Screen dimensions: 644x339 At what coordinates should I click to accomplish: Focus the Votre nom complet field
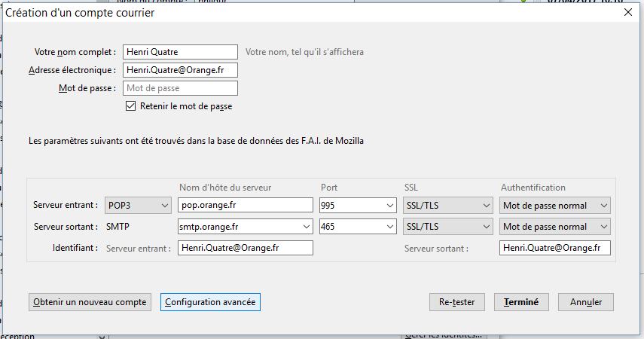(x=180, y=52)
